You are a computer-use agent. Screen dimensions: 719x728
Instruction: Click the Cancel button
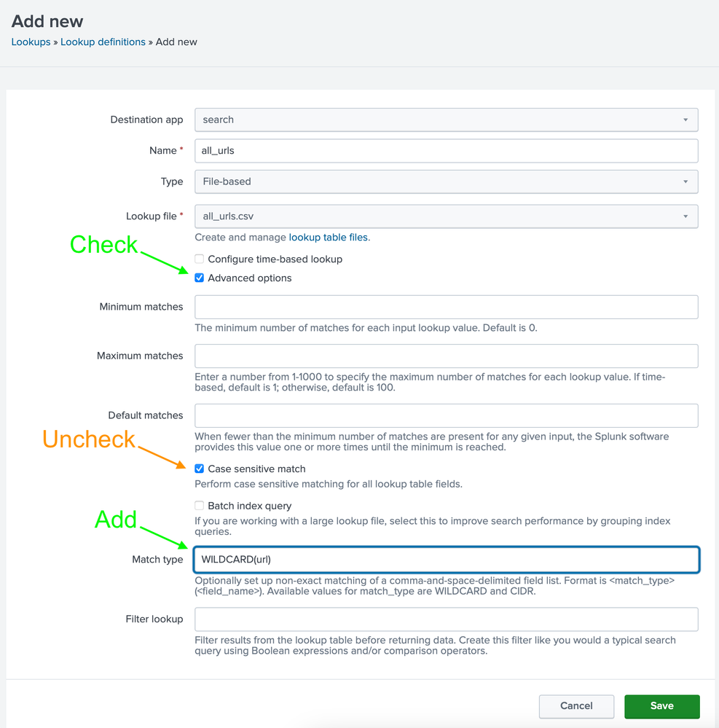(576, 706)
